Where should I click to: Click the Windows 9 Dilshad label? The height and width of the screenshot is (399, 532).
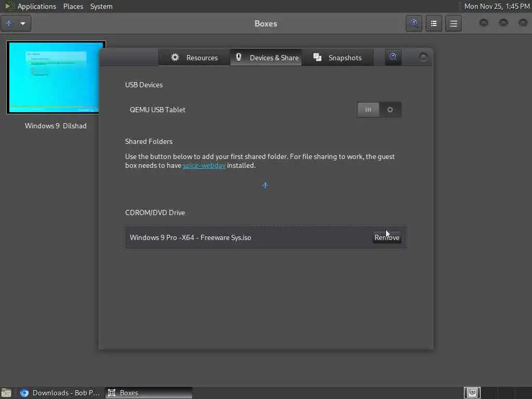click(x=56, y=126)
